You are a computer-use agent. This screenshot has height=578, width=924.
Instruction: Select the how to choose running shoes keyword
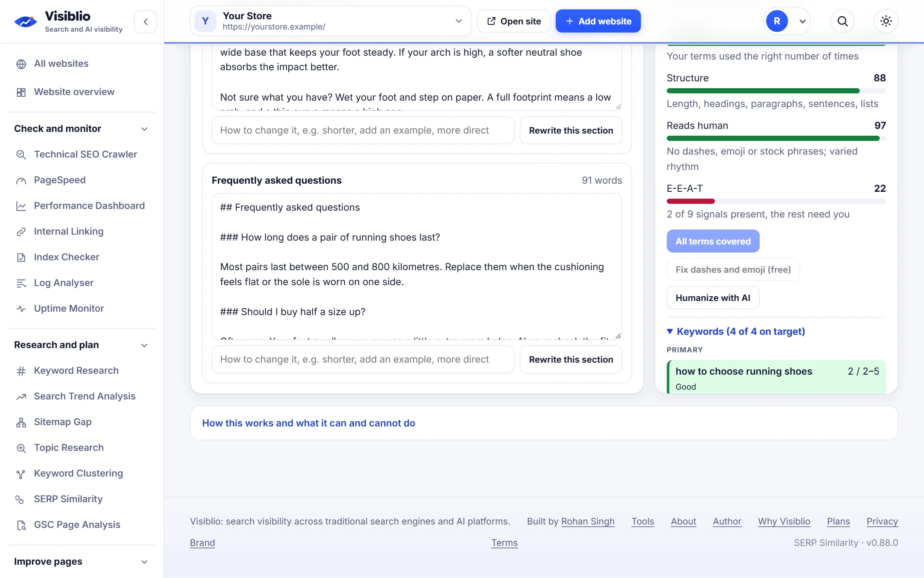click(x=776, y=377)
